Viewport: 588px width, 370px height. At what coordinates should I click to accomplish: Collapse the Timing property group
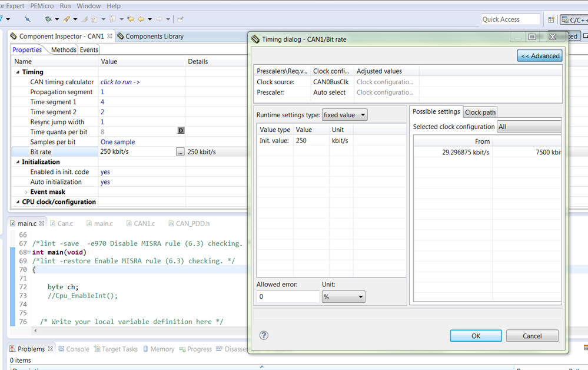(x=18, y=72)
